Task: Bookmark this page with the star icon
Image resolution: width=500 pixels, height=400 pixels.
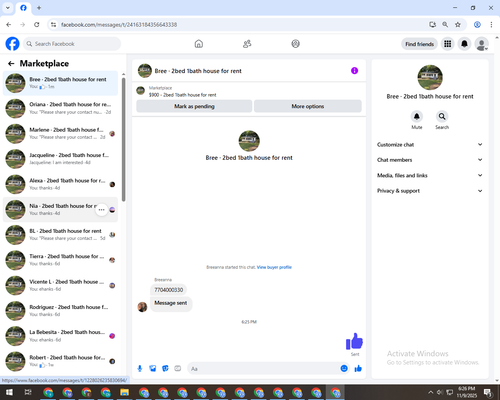Action: [x=458, y=25]
